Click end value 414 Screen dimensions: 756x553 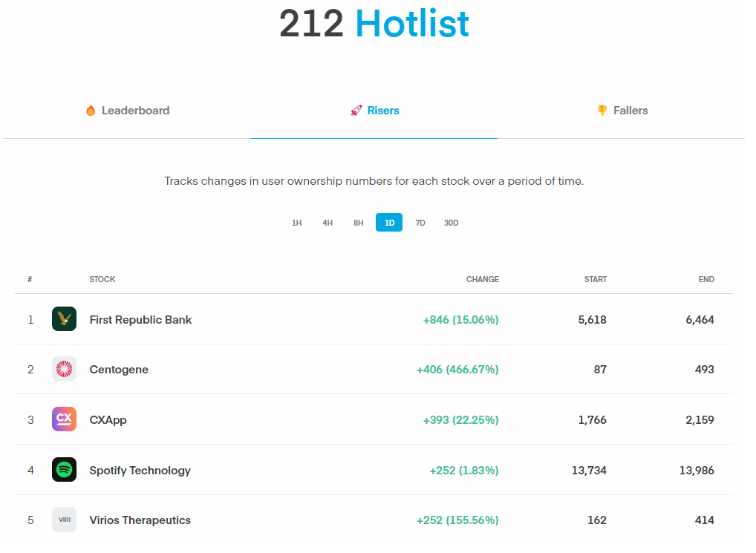tap(705, 520)
